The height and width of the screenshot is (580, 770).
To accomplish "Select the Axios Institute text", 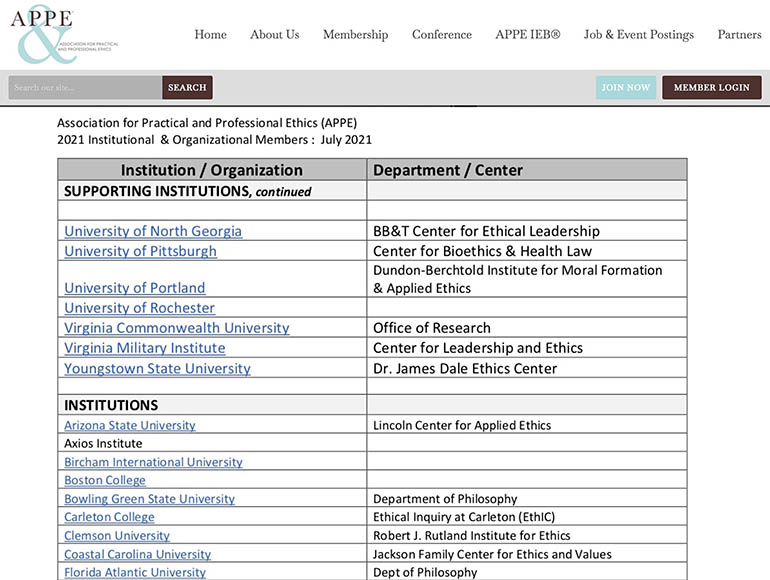I will [103, 443].
